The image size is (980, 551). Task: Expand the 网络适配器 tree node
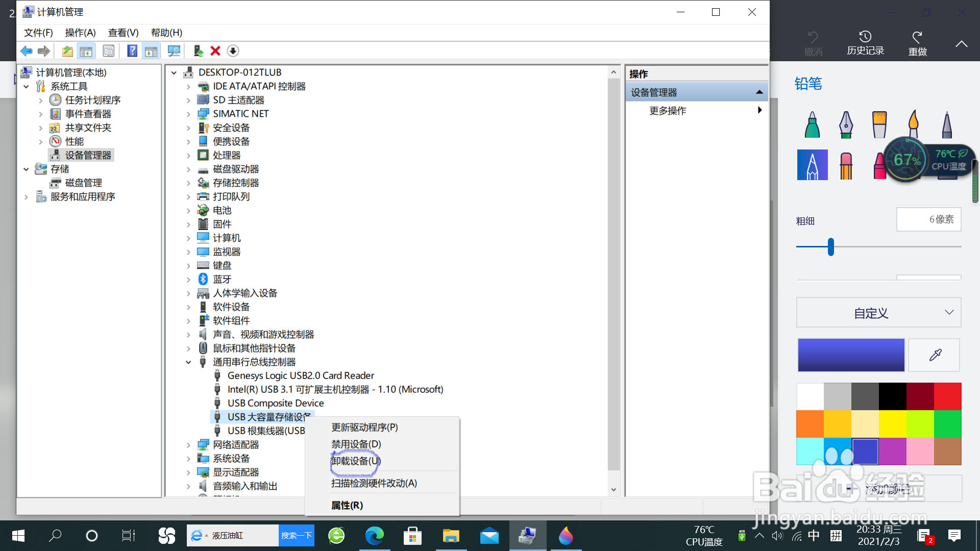click(188, 444)
